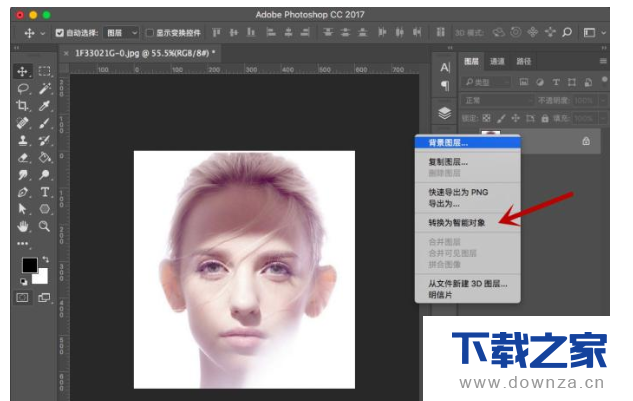Select the Smudge tool

23,175
